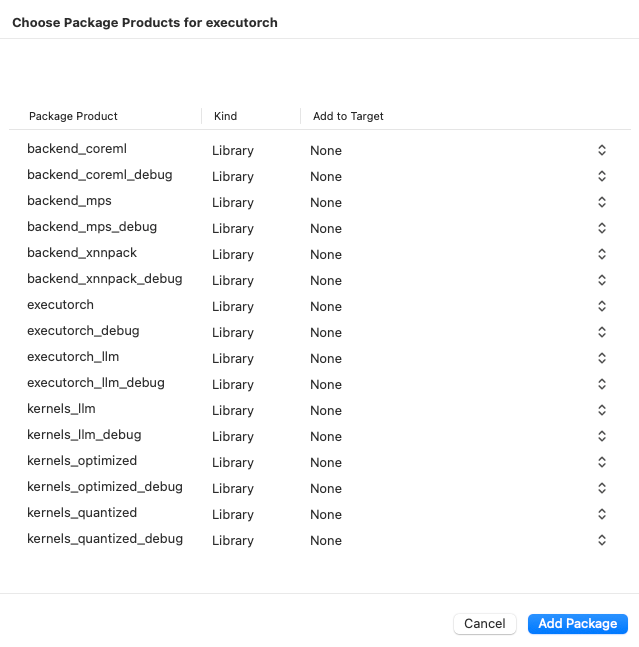Click None value for kernels_llm_debug
The width and height of the screenshot is (639, 647).
326,436
